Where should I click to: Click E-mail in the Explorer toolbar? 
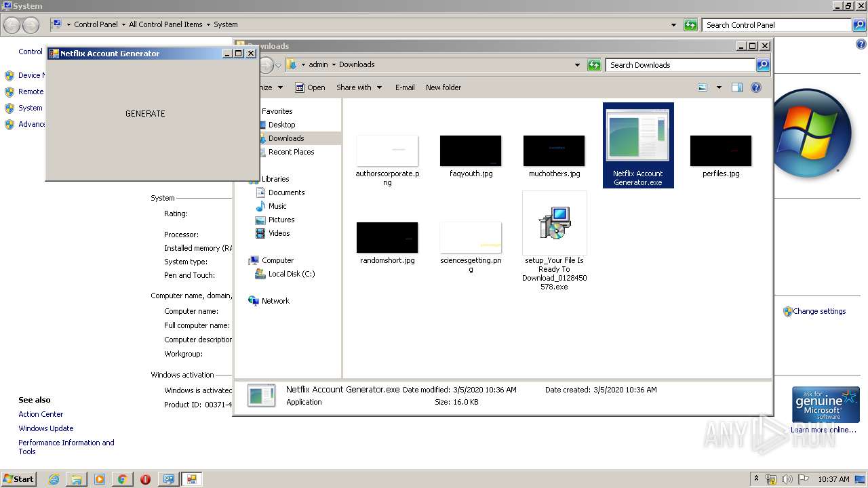point(405,87)
